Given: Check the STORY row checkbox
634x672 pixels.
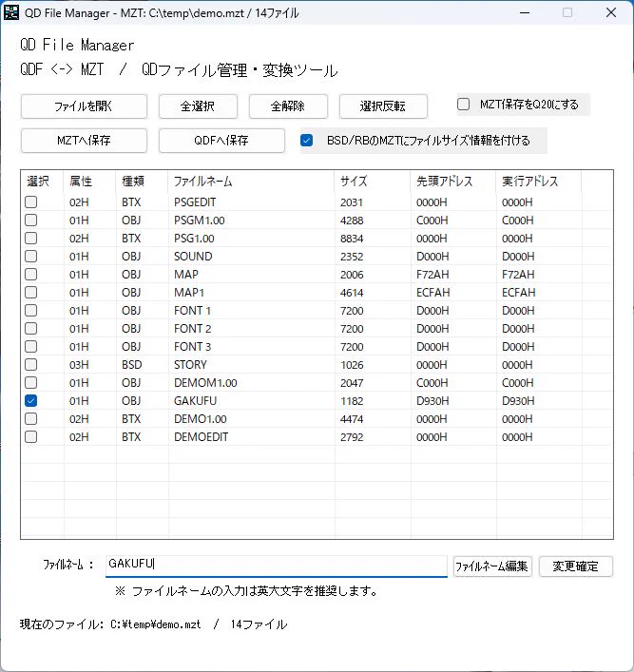Looking at the screenshot, I should (x=30, y=365).
